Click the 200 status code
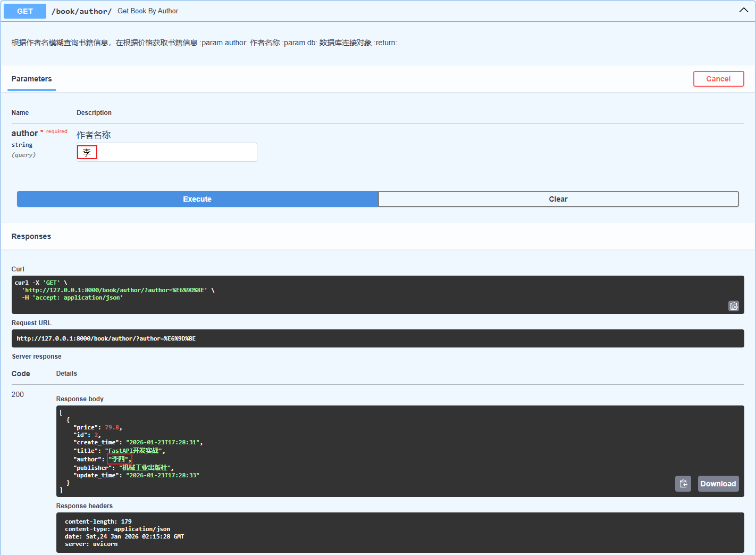Viewport: 756px width, 555px height. coord(18,394)
